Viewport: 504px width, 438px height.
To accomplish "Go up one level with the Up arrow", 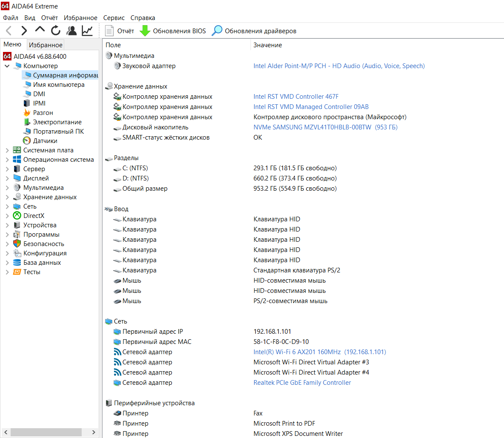I will [x=40, y=30].
